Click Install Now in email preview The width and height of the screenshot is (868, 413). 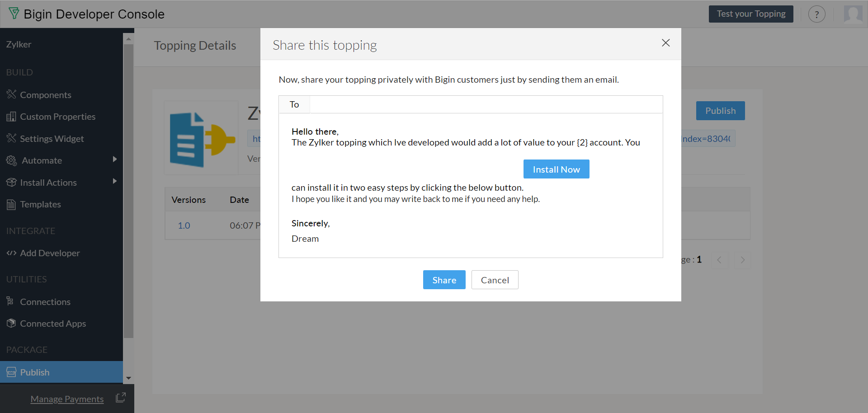[556, 169]
